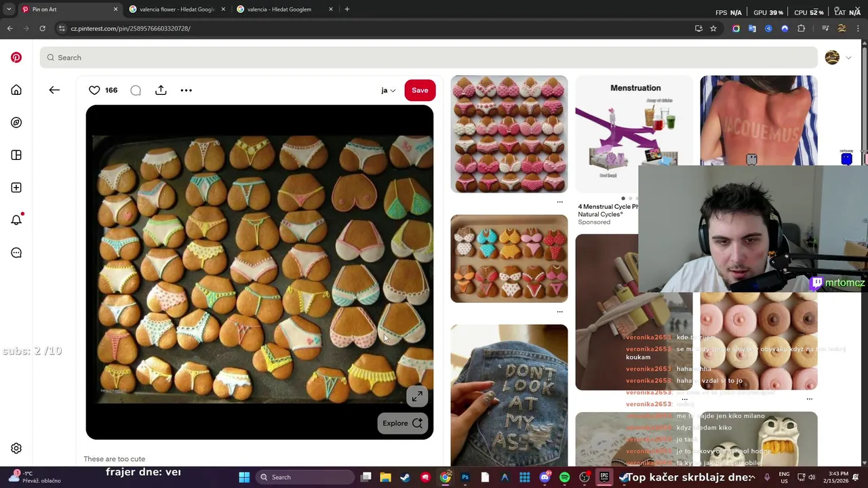Open the pin comments icon
Screen dimensions: 868x488
(x=136, y=90)
